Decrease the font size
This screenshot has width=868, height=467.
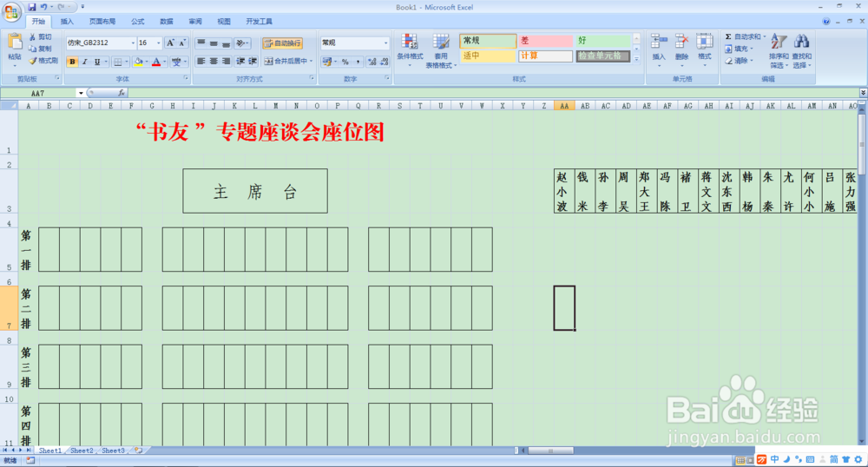182,43
